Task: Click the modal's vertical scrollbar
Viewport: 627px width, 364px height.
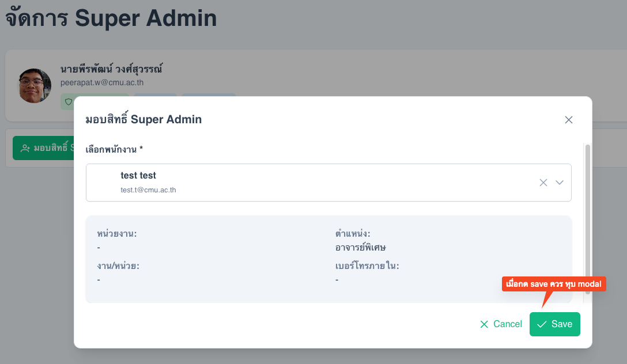Action: (x=588, y=219)
